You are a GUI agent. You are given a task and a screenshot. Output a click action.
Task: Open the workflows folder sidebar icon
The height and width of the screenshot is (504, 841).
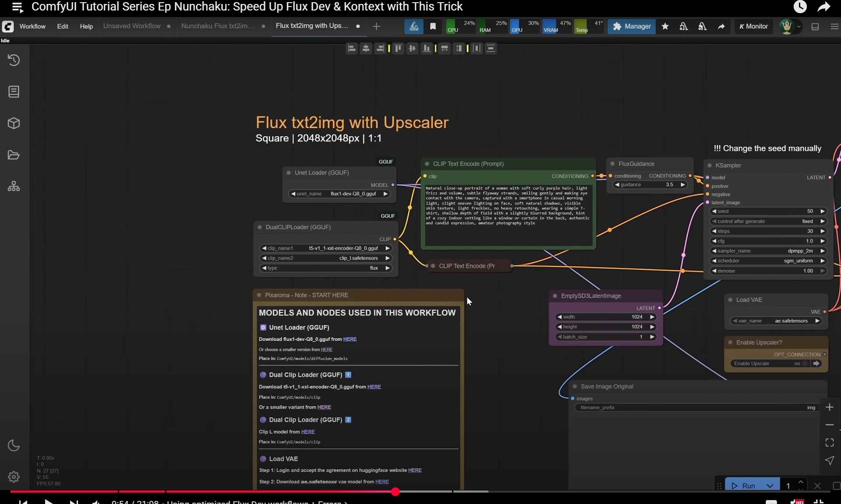click(14, 155)
